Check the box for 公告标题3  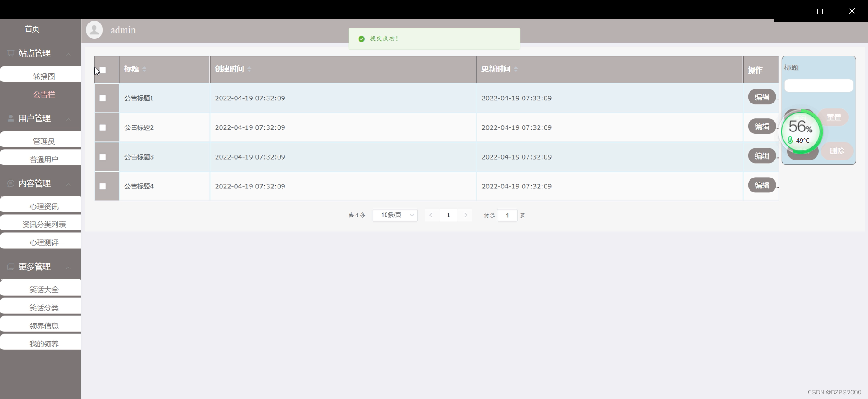pos(103,157)
